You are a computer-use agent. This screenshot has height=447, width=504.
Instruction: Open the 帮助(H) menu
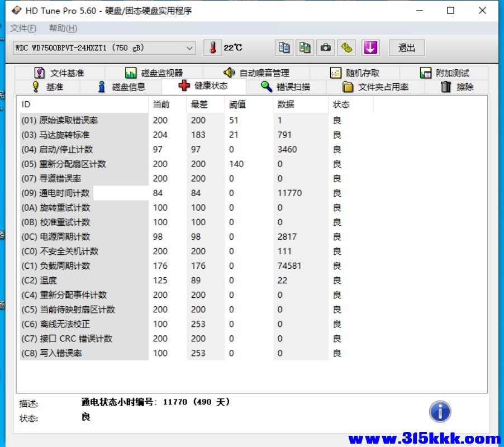pos(63,28)
